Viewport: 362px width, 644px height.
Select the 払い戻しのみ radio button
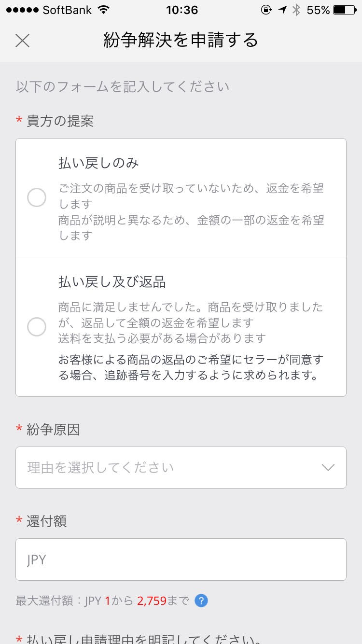click(37, 197)
